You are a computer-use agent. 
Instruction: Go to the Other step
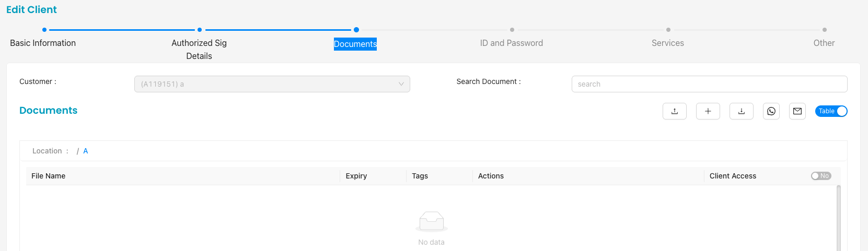(x=824, y=43)
